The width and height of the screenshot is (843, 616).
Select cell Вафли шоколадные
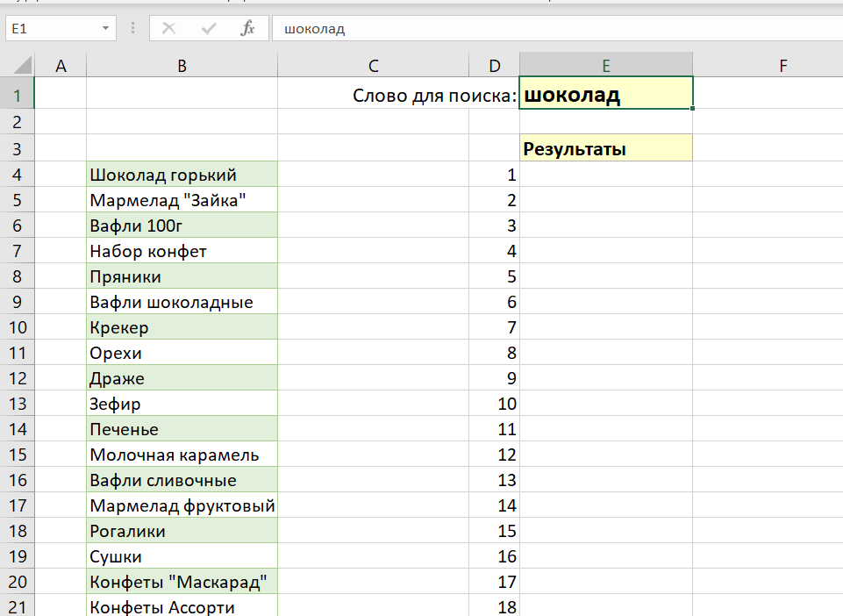click(182, 302)
